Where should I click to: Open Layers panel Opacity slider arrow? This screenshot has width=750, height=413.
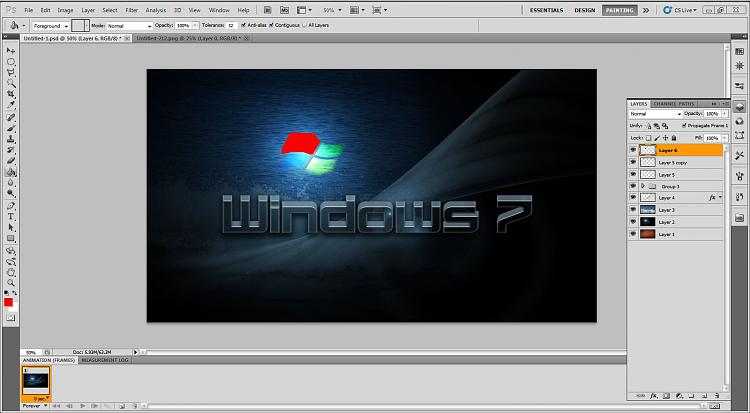tap(725, 114)
